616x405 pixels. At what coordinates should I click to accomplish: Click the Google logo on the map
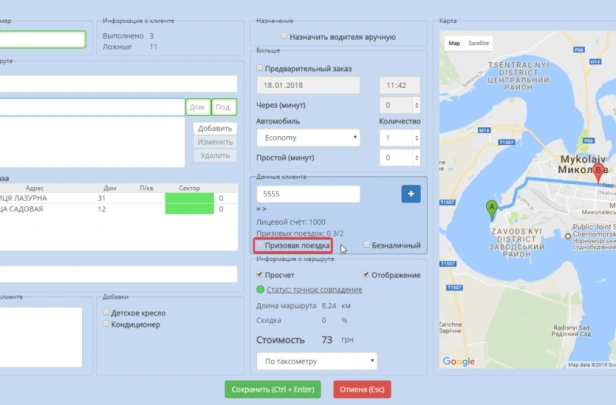tap(459, 361)
